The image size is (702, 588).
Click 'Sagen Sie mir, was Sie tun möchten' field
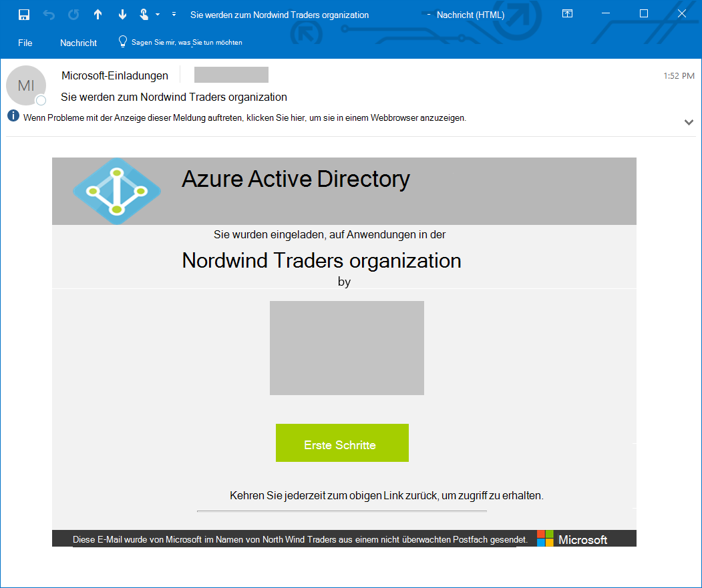click(187, 43)
